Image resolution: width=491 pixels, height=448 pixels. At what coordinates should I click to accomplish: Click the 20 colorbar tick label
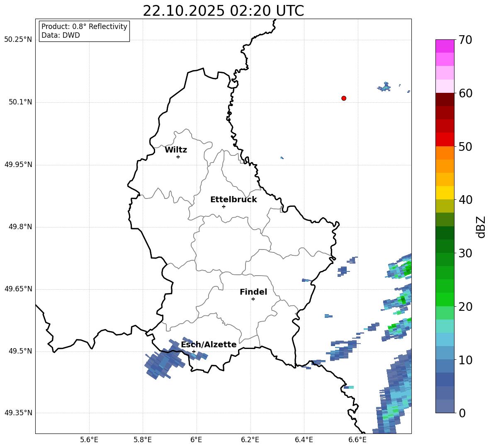tap(465, 307)
